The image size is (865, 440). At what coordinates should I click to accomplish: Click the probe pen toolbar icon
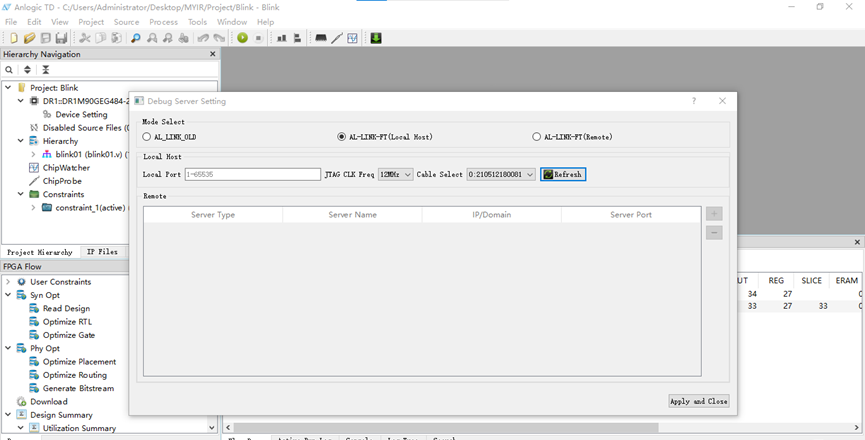(337, 38)
